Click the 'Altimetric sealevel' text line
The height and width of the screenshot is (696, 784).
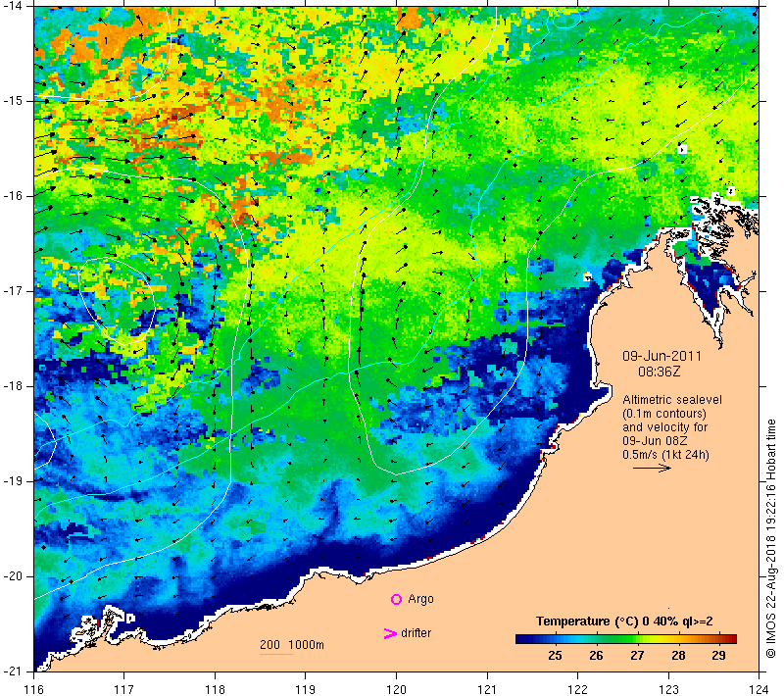[672, 400]
